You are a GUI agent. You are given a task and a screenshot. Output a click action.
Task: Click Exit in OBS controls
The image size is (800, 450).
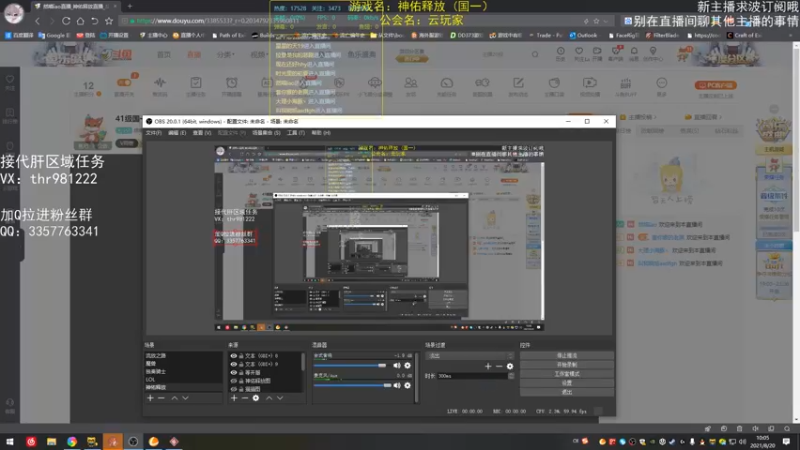coord(567,392)
